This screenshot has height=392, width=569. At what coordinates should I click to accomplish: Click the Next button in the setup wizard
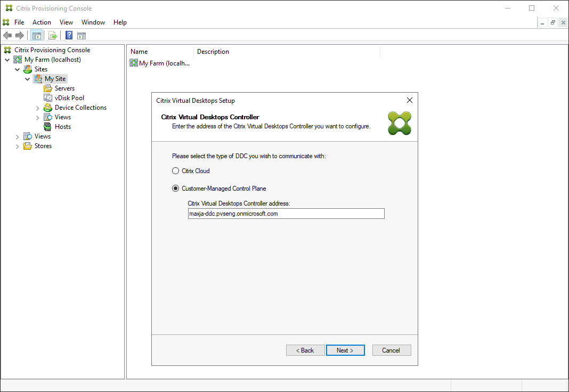(345, 350)
